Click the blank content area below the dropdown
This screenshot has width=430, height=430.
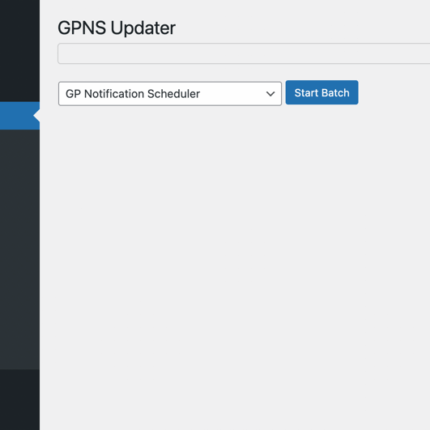(235, 267)
